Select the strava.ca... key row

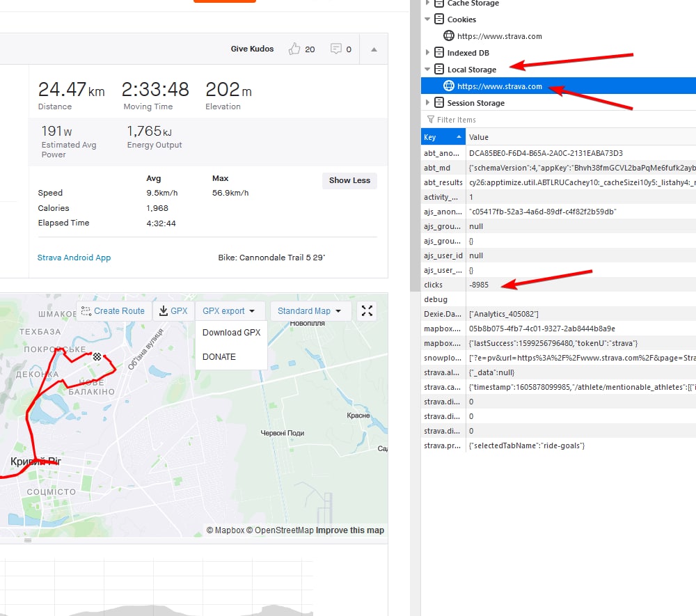[443, 388]
